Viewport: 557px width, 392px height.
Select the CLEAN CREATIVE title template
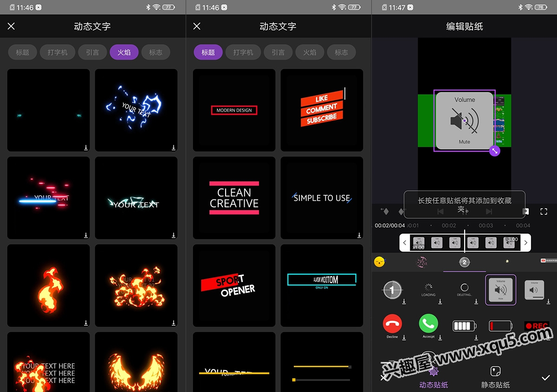click(234, 198)
